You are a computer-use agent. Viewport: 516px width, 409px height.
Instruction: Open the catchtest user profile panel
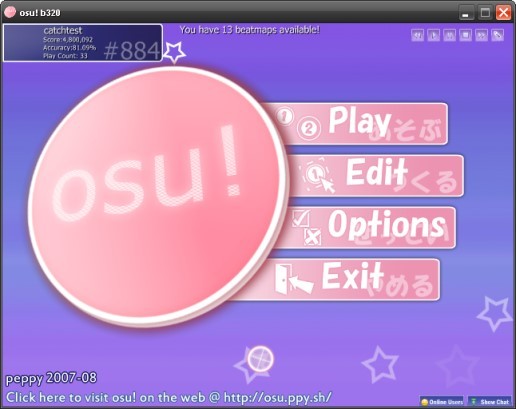coord(83,43)
